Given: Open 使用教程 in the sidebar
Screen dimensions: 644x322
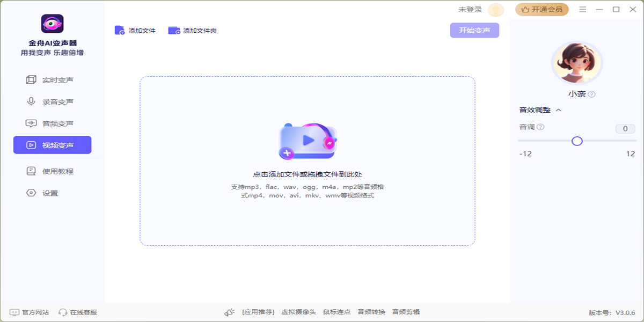Looking at the screenshot, I should [52, 171].
